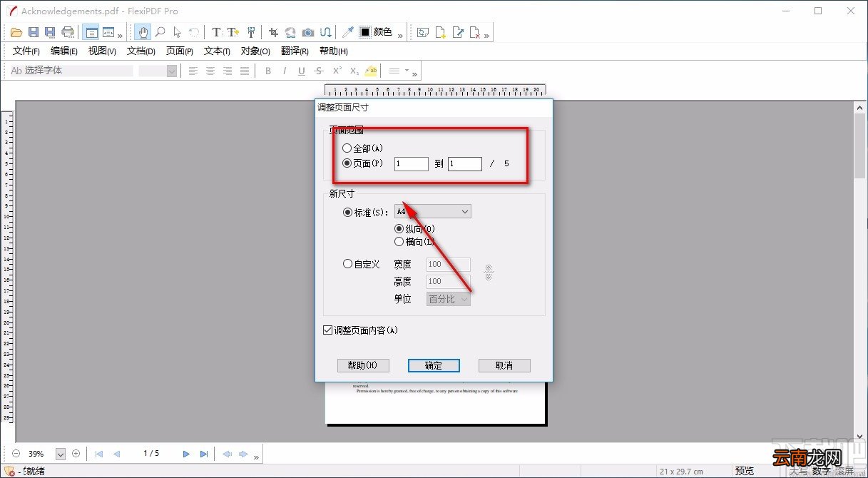
Task: Toggle the 调整页面内容(A) checkbox
Action: (328, 330)
